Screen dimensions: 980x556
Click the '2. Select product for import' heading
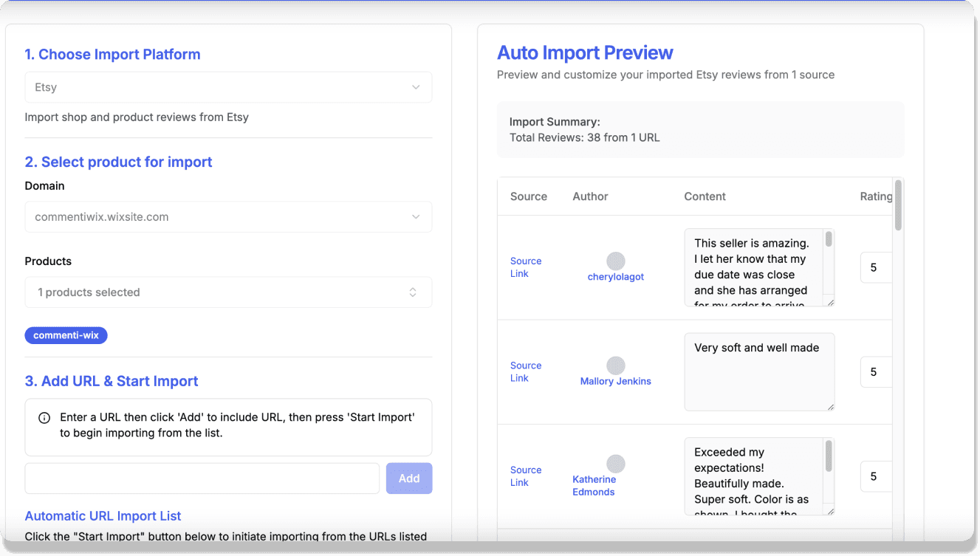click(x=118, y=162)
